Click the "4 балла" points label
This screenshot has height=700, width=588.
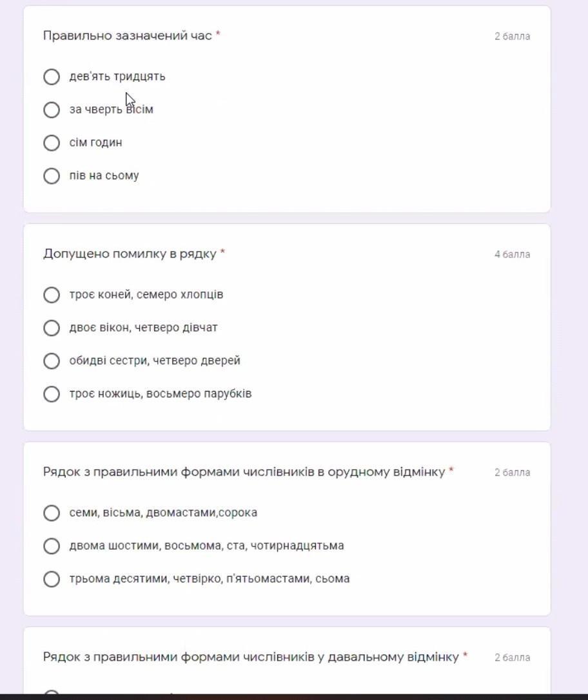[512, 254]
